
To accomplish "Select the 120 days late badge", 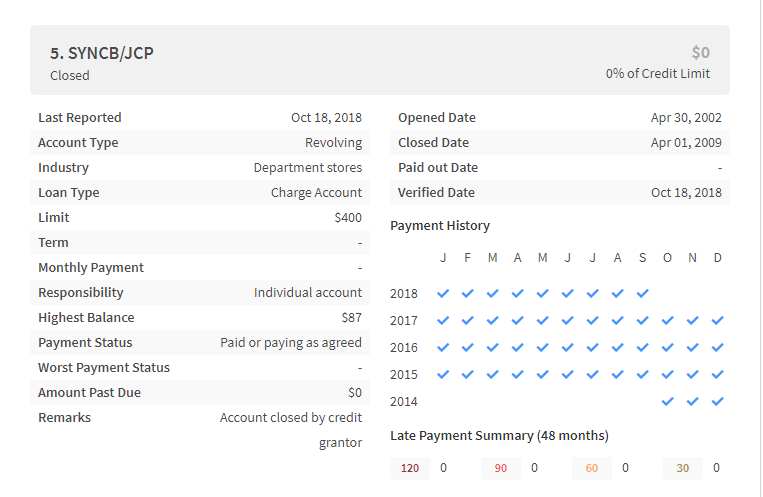I will pyautogui.click(x=410, y=468).
